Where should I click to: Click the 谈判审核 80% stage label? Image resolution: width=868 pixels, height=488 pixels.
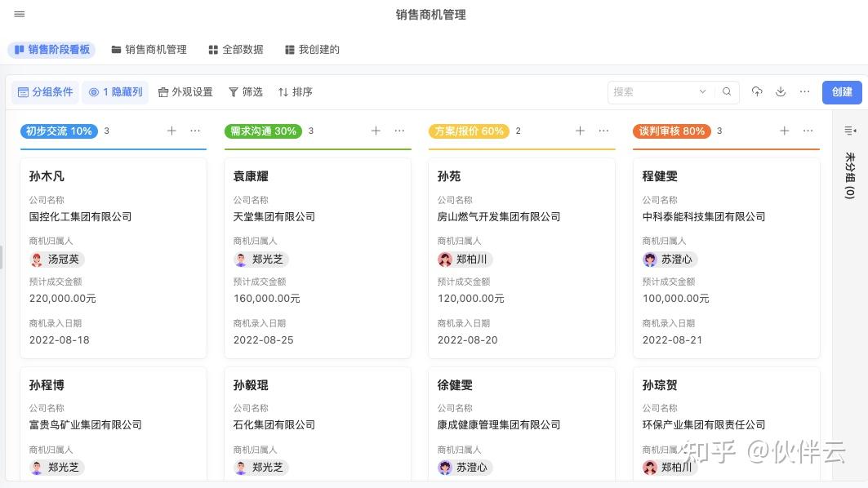click(671, 131)
